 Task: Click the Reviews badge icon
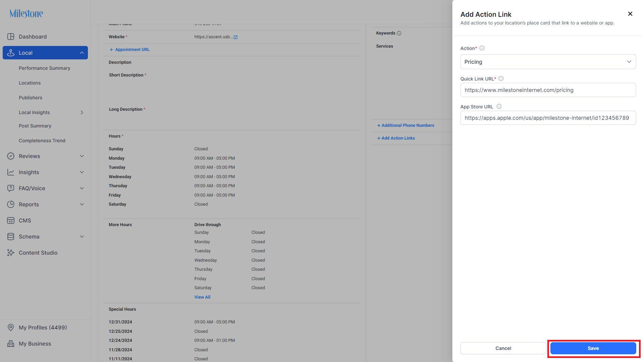(x=11, y=156)
